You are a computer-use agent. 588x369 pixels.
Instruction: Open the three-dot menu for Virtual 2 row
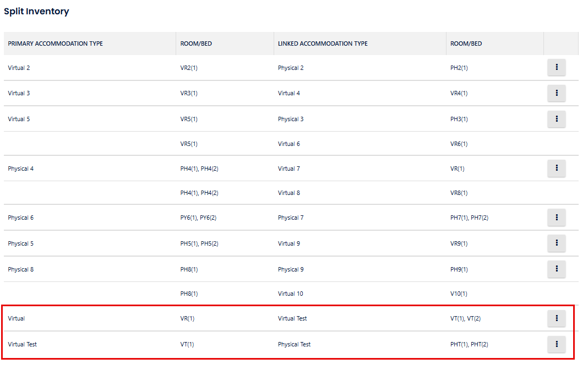(557, 67)
